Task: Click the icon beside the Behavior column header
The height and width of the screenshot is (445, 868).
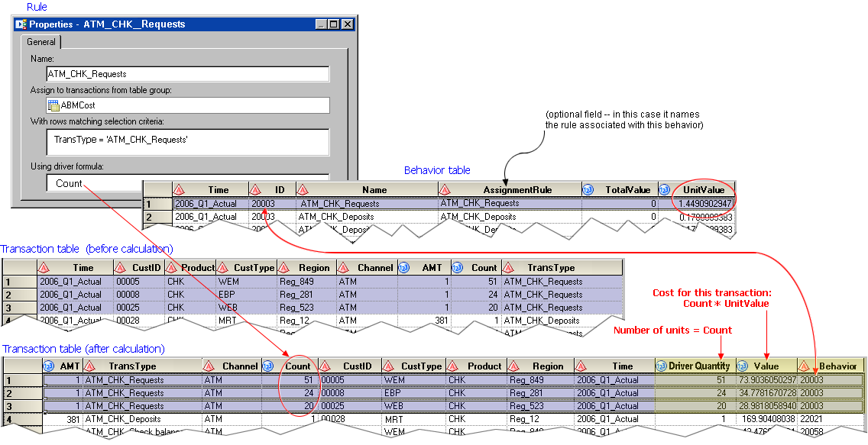Action: [804, 366]
